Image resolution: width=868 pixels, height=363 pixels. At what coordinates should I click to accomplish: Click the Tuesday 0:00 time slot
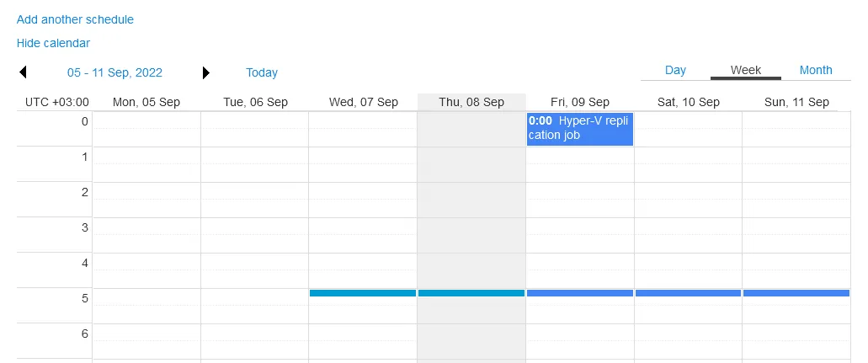(254, 129)
